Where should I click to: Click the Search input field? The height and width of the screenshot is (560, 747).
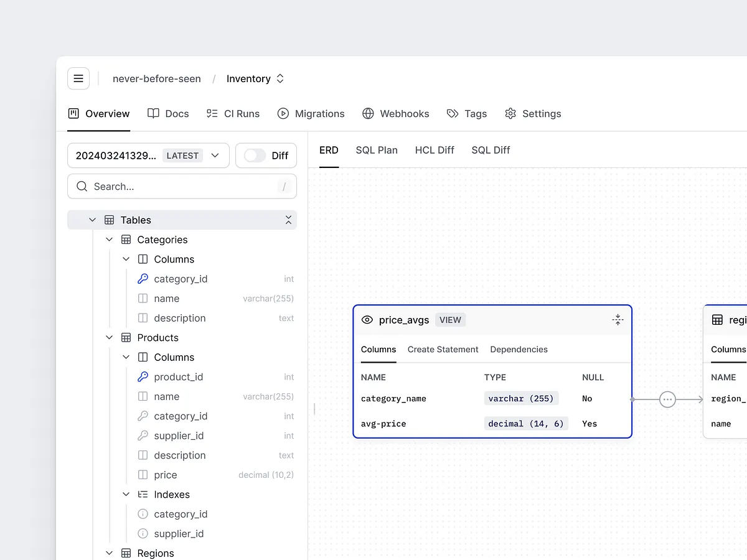coord(181,187)
